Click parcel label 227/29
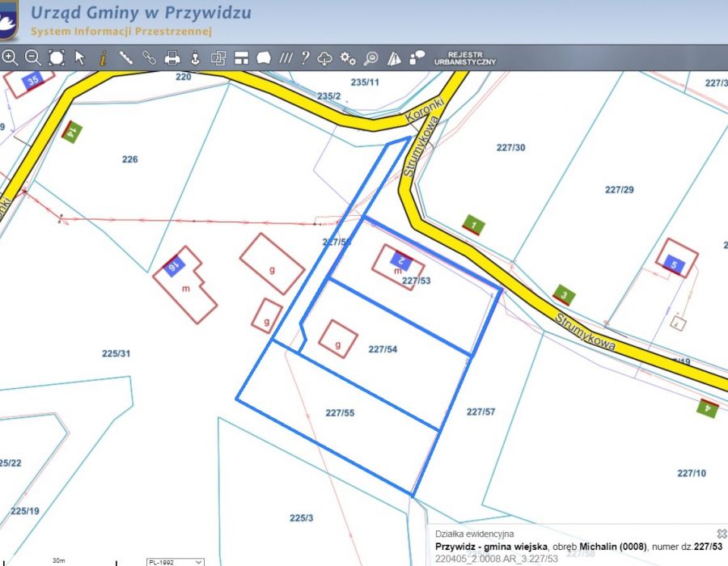This screenshot has height=566, width=728. click(620, 189)
